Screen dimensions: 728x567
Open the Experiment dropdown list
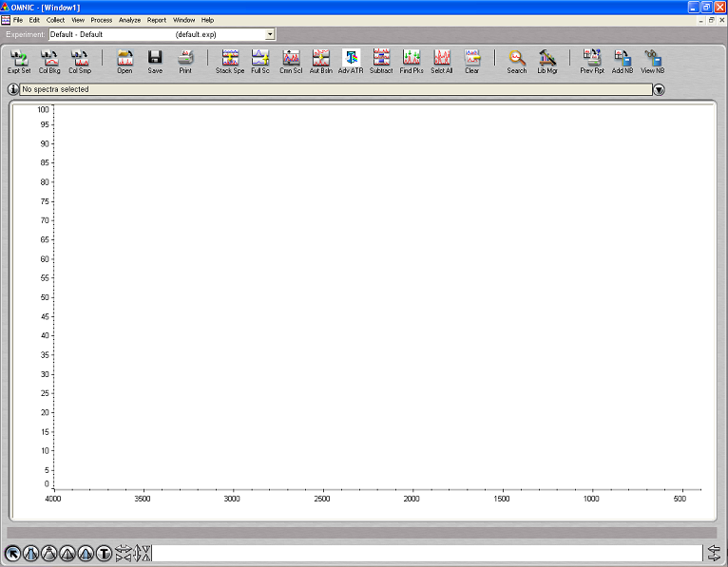click(270, 34)
